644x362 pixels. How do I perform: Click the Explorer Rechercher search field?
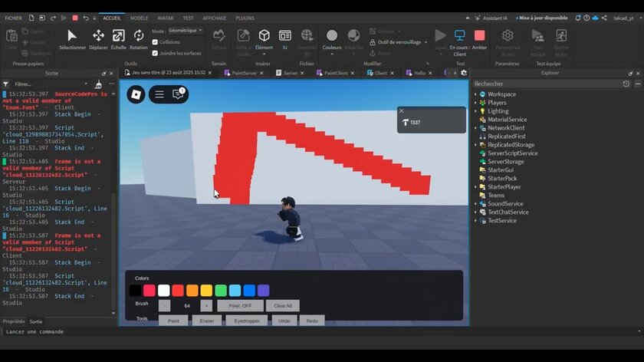point(546,84)
